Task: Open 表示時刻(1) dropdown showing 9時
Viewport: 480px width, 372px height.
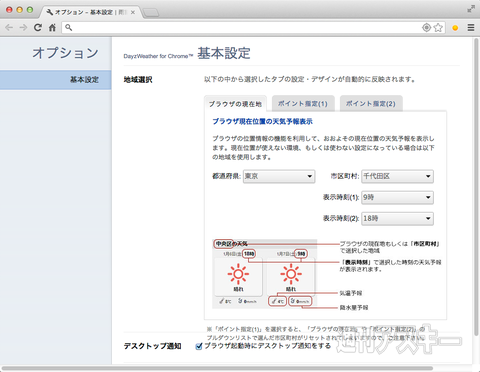Action: click(x=397, y=197)
